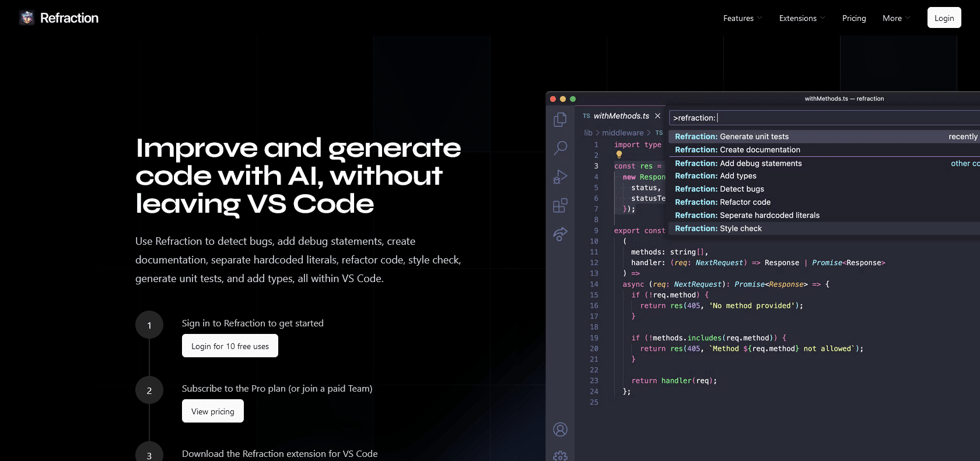Click line number 14 in gutter
Image resolution: width=980 pixels, height=461 pixels.
point(594,284)
